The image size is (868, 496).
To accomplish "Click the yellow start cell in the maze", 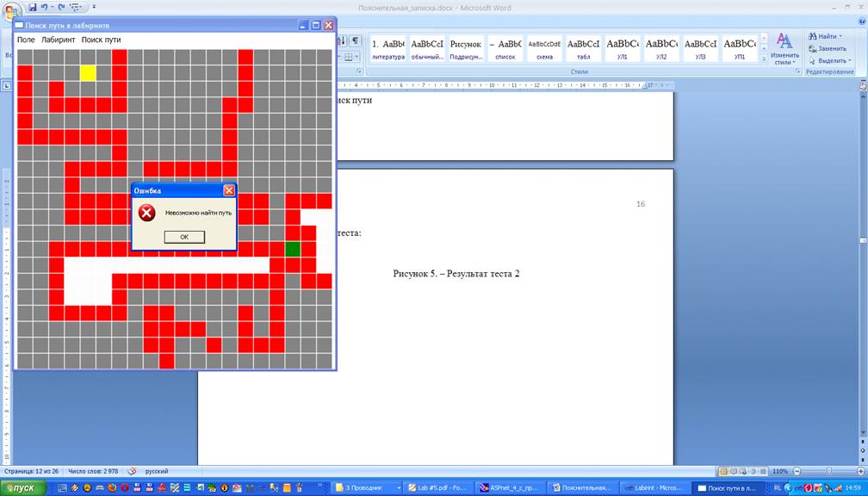I will [88, 73].
